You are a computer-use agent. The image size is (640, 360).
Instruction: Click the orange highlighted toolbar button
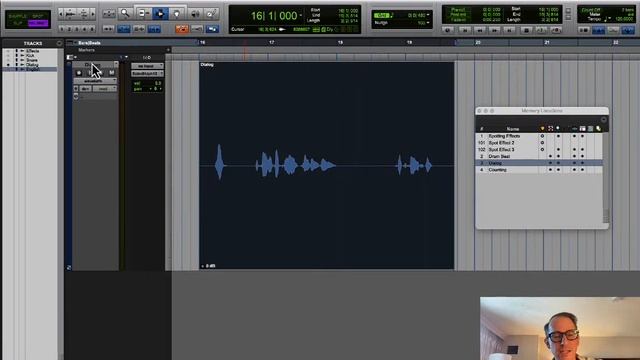pyautogui.click(x=182, y=29)
